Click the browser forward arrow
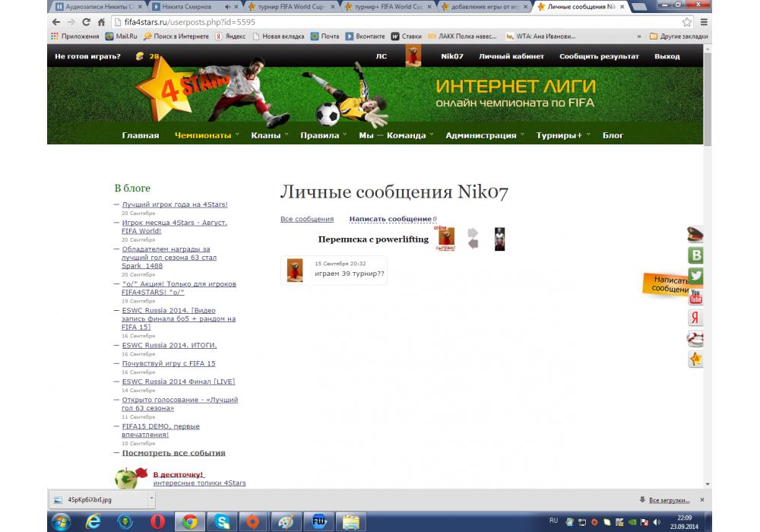Image resolution: width=760 pixels, height=532 pixels. (71, 22)
